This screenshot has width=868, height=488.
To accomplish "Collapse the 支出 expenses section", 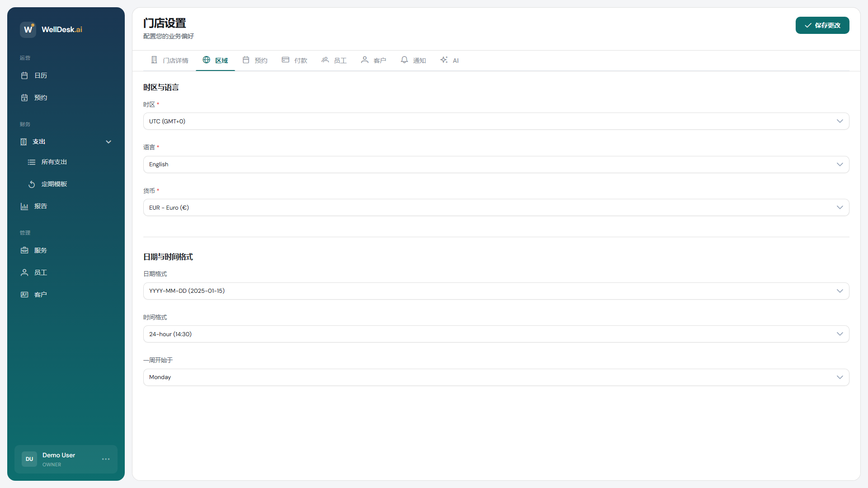I will [108, 142].
